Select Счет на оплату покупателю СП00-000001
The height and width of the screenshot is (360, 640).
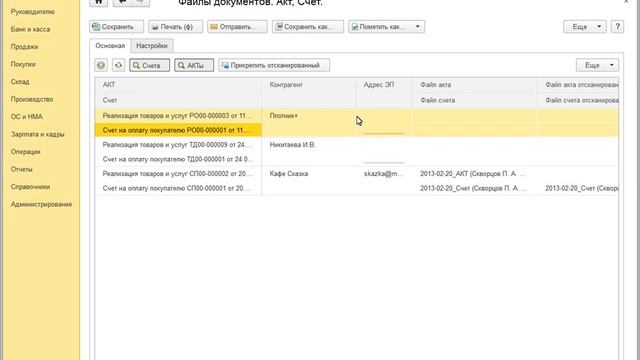coord(178,188)
